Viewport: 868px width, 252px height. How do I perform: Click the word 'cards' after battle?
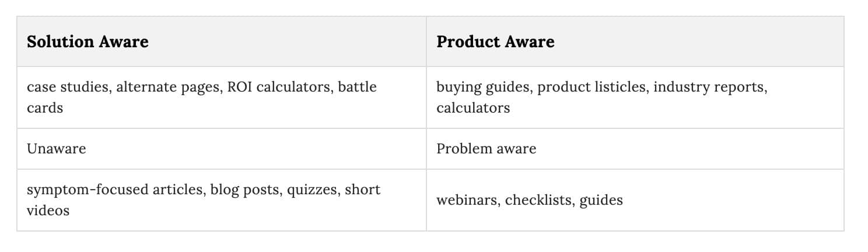(x=45, y=108)
